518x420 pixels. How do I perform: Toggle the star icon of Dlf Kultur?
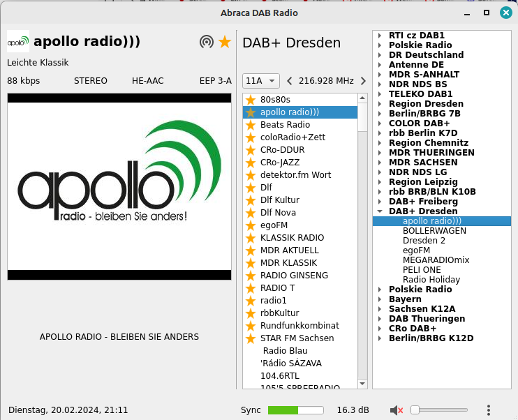tap(251, 200)
